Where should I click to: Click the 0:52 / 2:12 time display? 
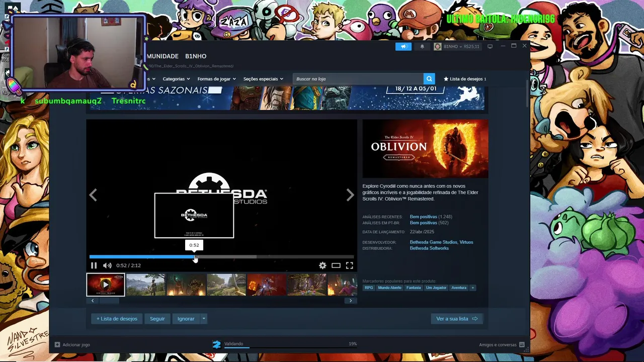click(x=128, y=265)
